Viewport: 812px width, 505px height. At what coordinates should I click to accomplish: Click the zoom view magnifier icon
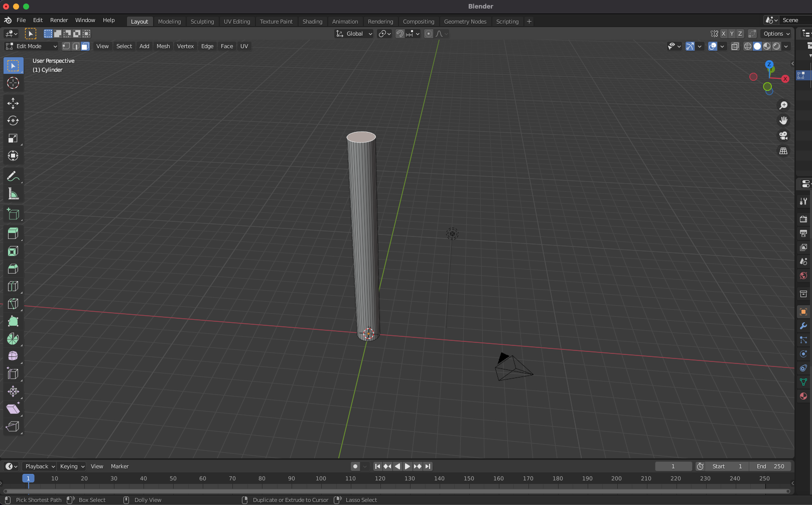[783, 105]
